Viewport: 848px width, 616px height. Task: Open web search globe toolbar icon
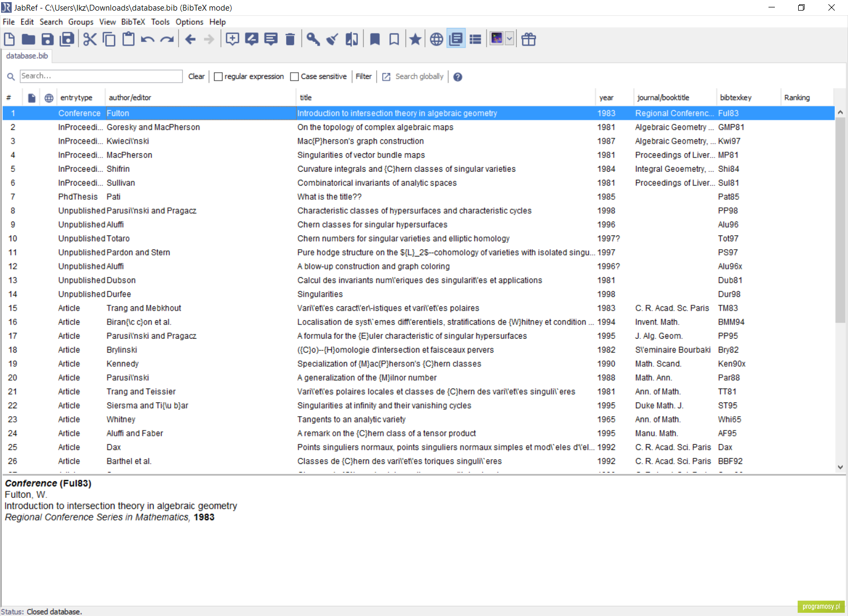437,39
